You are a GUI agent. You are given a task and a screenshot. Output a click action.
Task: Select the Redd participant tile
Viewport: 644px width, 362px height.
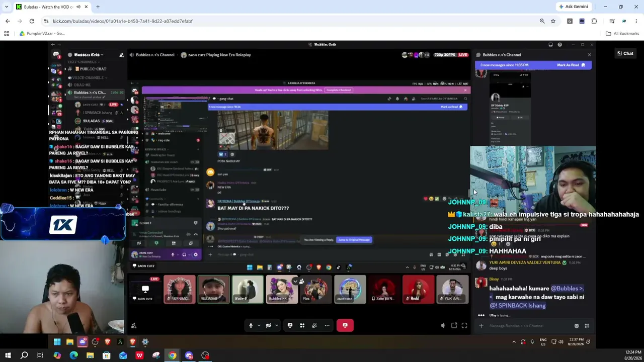(x=418, y=290)
